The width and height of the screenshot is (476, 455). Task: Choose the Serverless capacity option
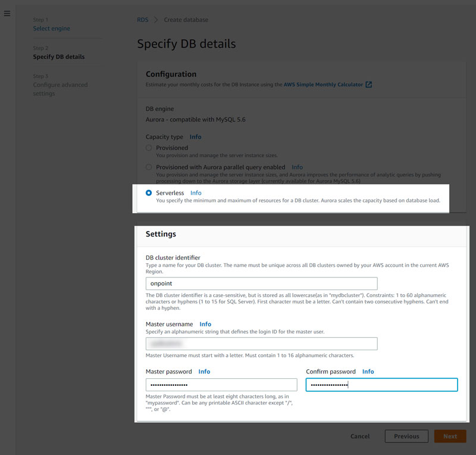point(149,193)
